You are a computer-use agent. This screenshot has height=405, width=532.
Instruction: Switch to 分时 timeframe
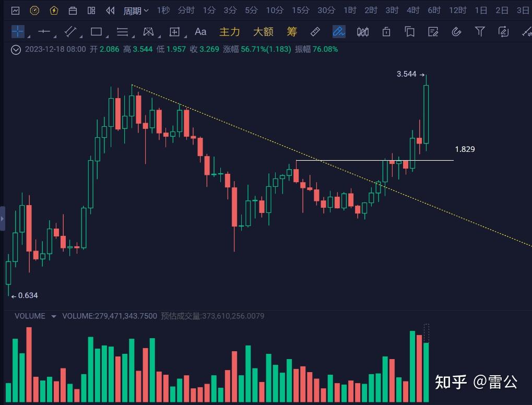pyautogui.click(x=186, y=10)
